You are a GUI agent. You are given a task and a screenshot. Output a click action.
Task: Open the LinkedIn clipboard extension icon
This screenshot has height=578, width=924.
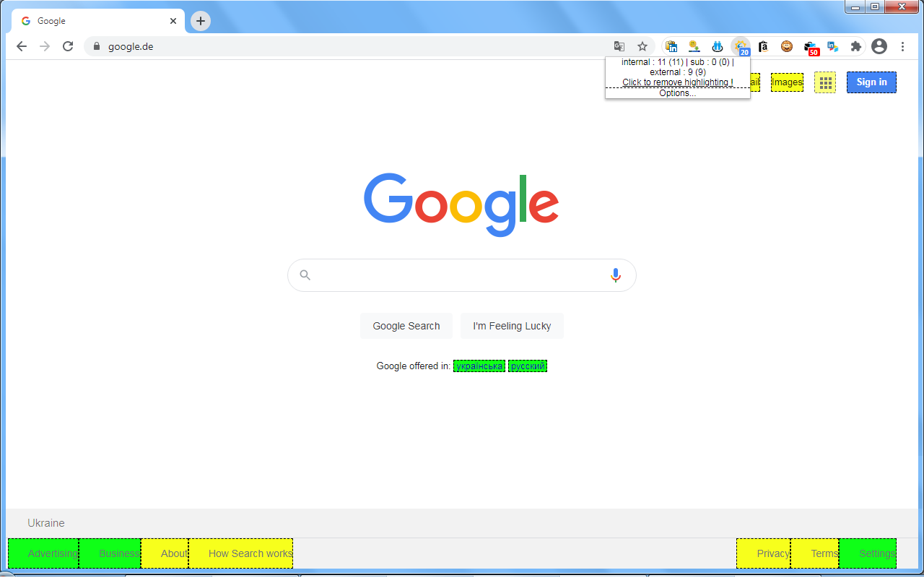[671, 46]
